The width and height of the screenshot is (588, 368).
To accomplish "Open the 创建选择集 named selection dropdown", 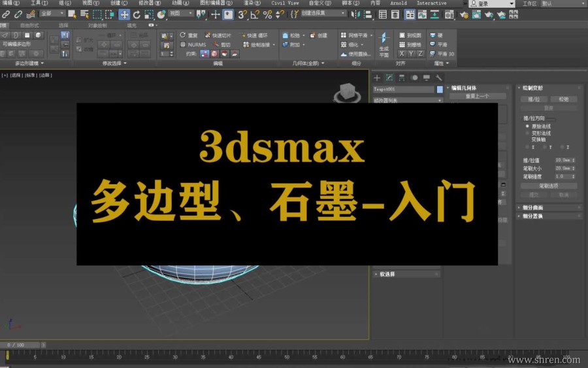I will click(x=323, y=14).
